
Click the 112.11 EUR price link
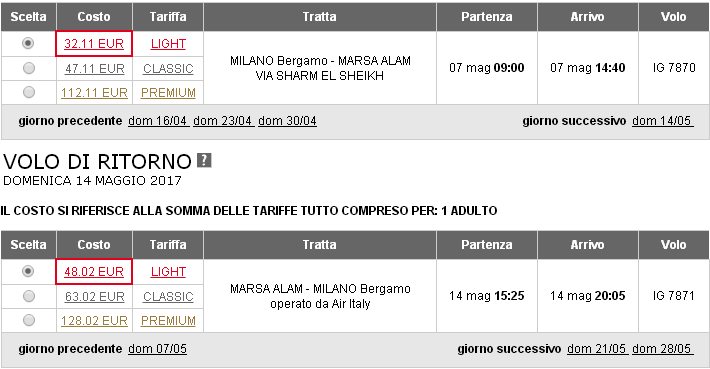[94, 93]
